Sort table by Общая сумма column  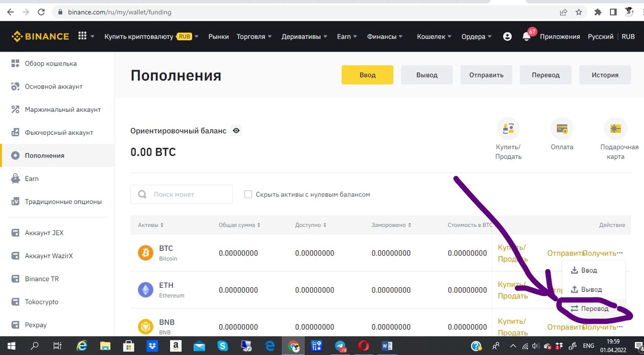point(239,225)
